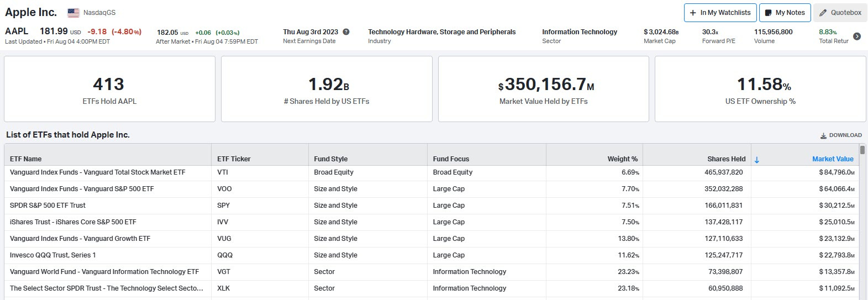Click the AAPL ticker symbol in header
868x300 pixels.
[x=17, y=31]
